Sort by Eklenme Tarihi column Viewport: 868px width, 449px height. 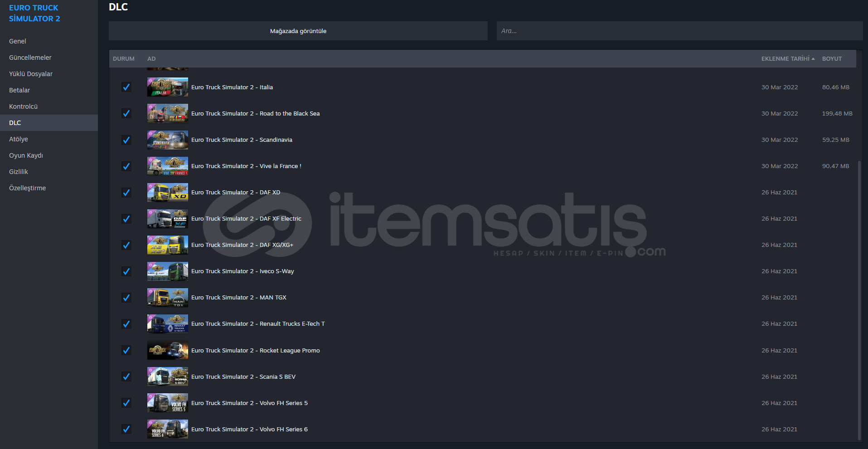(788, 59)
